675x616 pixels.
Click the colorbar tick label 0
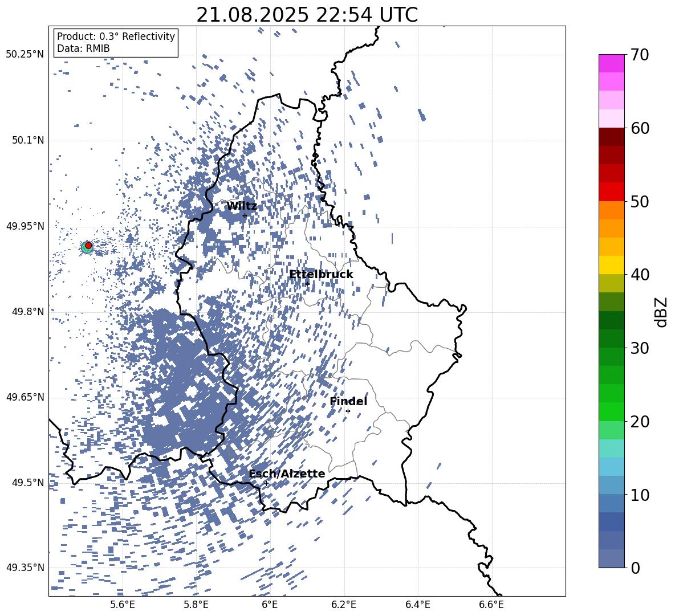(x=635, y=568)
